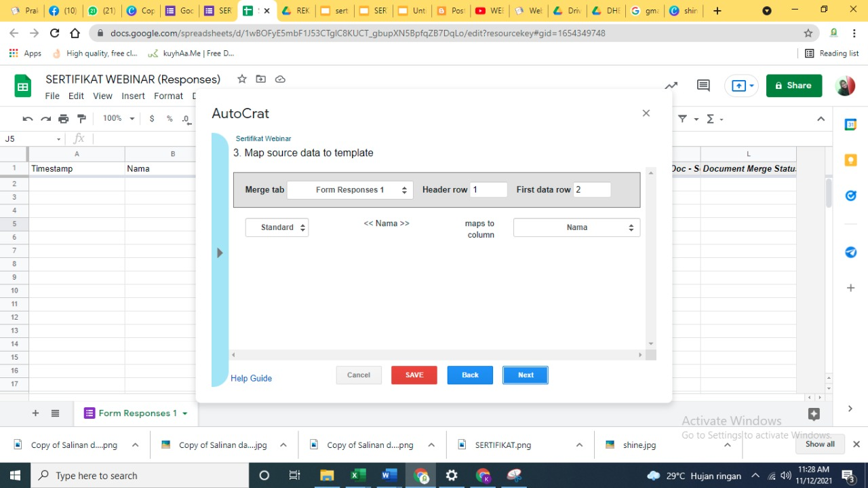
Task: Open the Merge tab dropdown
Action: point(350,190)
